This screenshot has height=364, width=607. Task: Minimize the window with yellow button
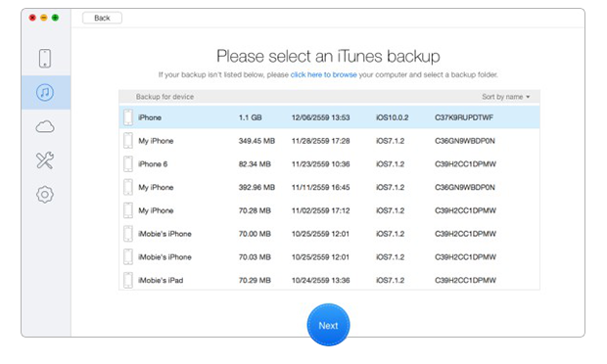pos(44,18)
